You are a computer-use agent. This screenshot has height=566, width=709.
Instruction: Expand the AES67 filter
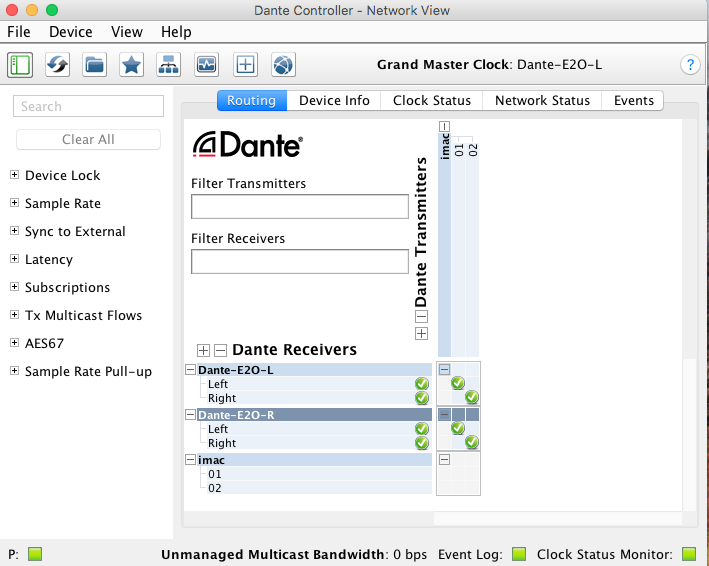(14, 343)
